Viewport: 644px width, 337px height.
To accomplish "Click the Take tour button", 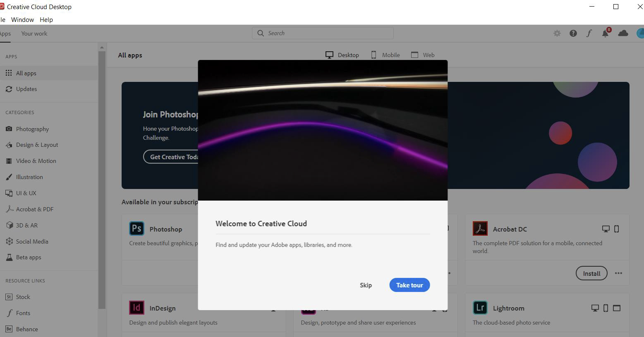I will tap(409, 285).
